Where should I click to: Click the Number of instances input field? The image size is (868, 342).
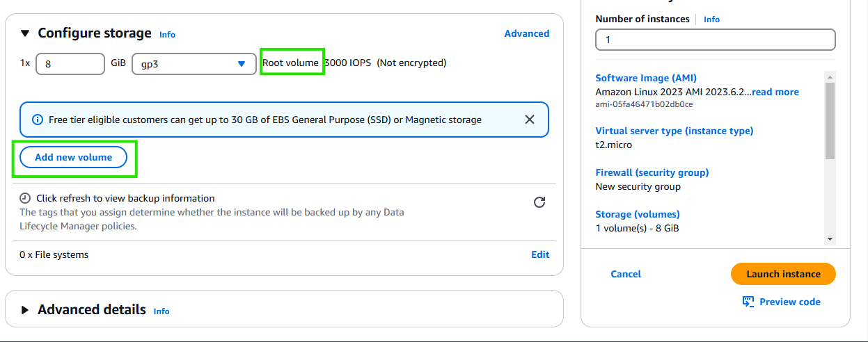(x=715, y=40)
